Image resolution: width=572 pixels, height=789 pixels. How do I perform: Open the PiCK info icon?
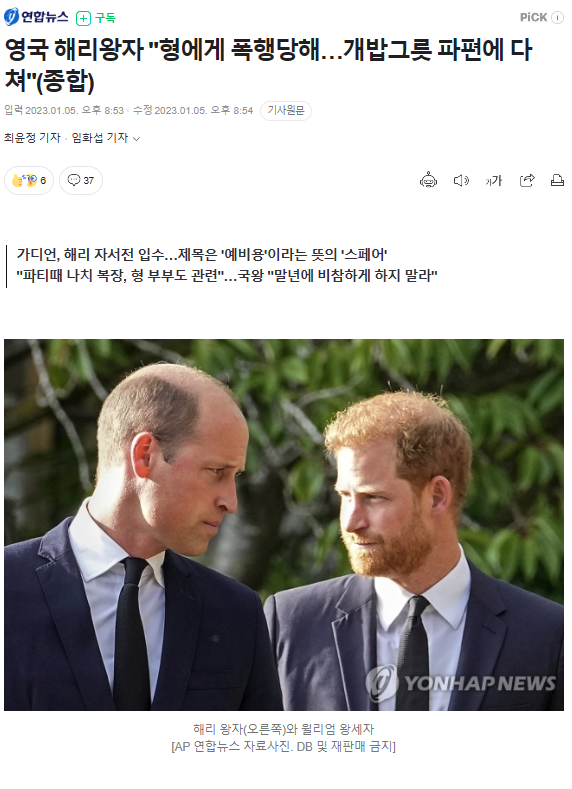[x=557, y=18]
